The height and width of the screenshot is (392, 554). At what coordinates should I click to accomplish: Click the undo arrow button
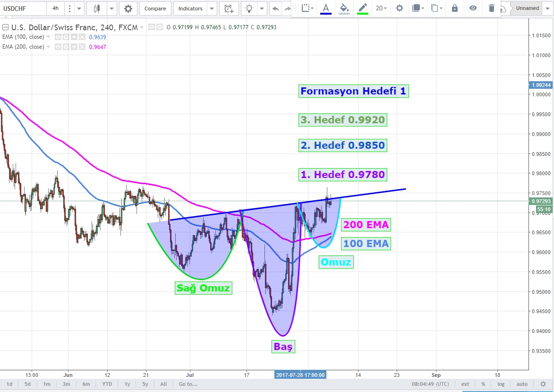pos(276,9)
